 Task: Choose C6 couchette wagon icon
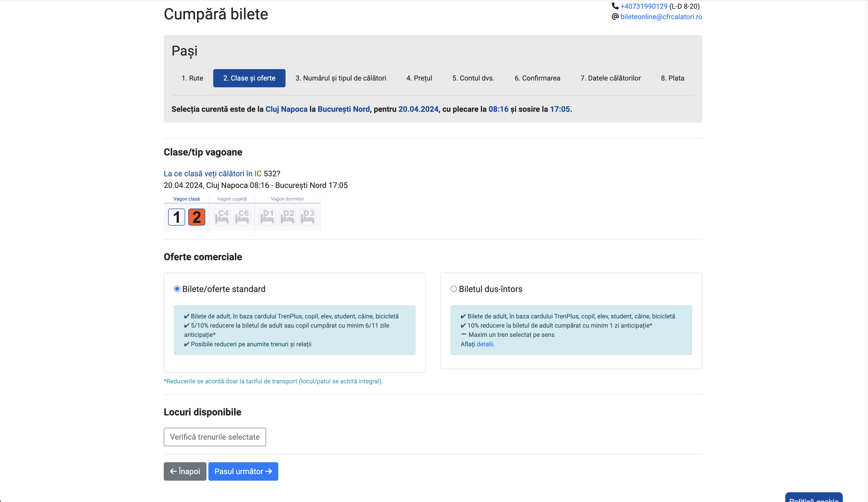point(242,217)
